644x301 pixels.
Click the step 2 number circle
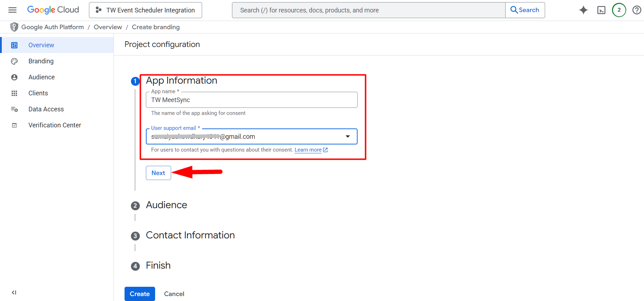pos(135,206)
